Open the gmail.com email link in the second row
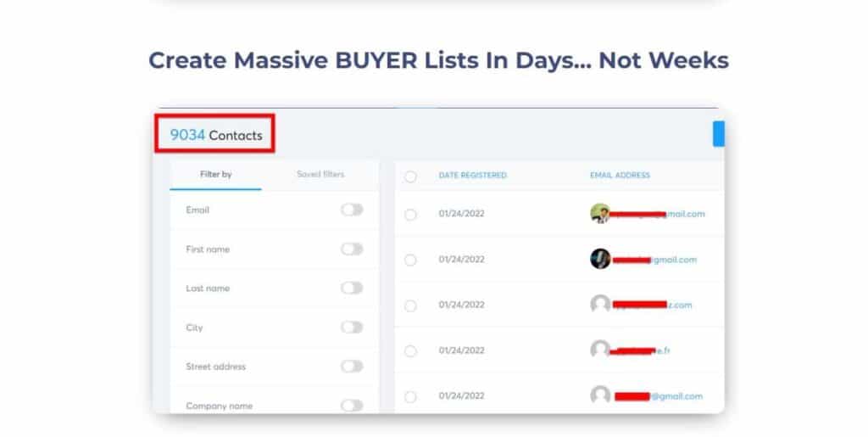Image resolution: width=868 pixels, height=437 pixels. coord(655,259)
